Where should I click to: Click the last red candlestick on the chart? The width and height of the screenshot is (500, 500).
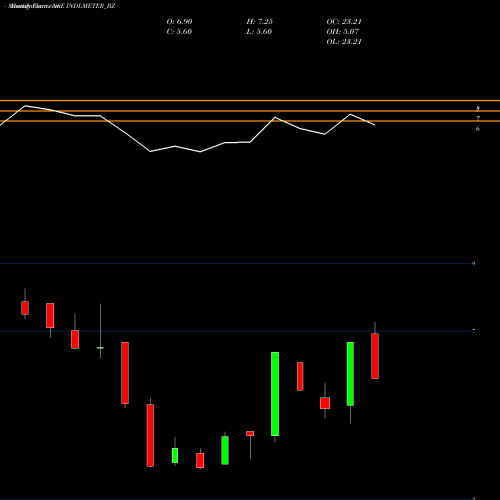pyautogui.click(x=375, y=356)
